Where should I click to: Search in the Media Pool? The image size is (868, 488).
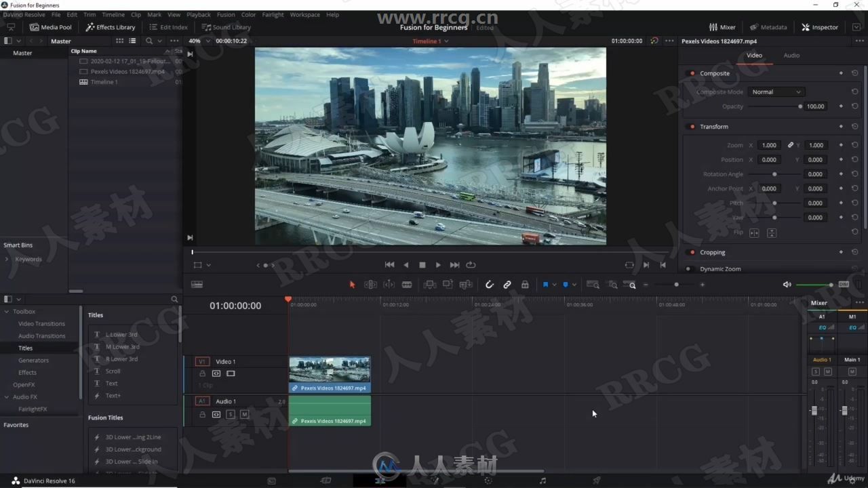(x=149, y=41)
